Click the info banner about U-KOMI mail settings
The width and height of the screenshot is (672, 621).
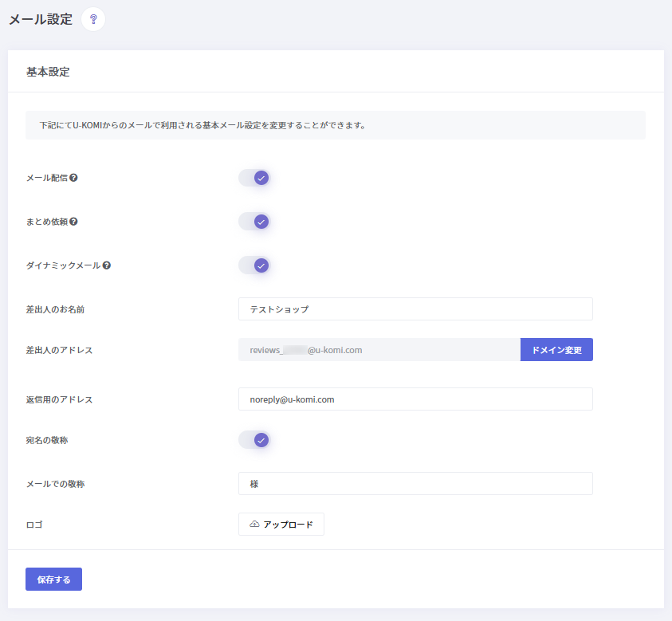coord(335,125)
